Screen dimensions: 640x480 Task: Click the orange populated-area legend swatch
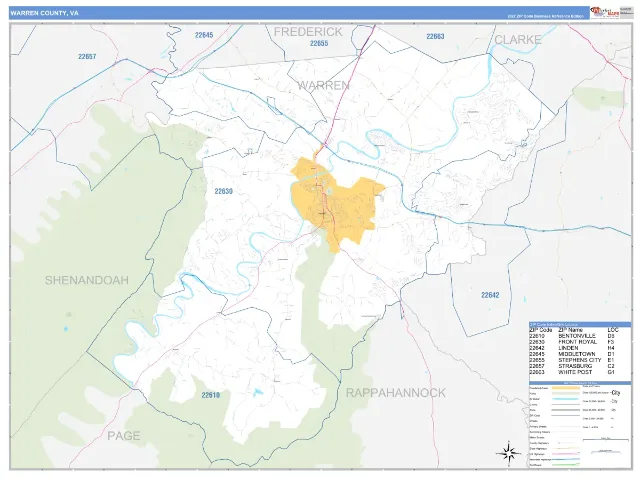pyautogui.click(x=565, y=388)
